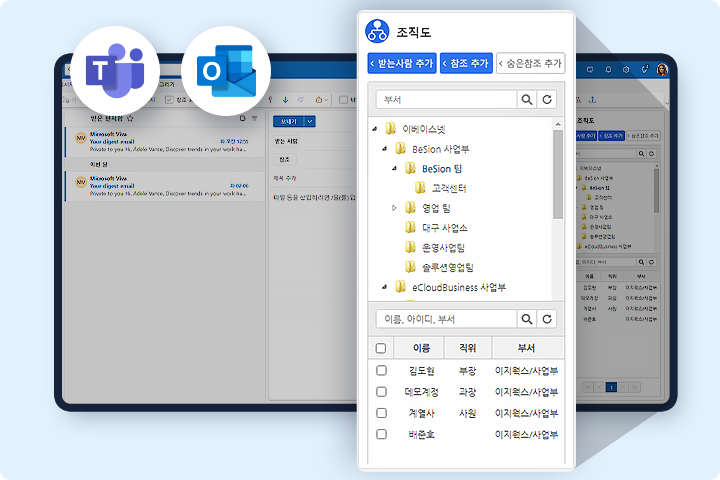Toggle the 참조 checkbox in compose toolbar
Image resolution: width=720 pixels, height=480 pixels.
pyautogui.click(x=169, y=100)
